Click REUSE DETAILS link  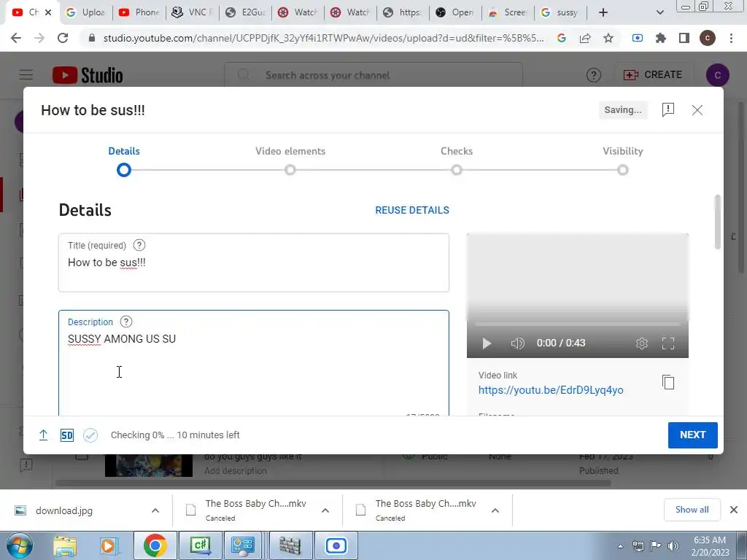[x=412, y=210]
